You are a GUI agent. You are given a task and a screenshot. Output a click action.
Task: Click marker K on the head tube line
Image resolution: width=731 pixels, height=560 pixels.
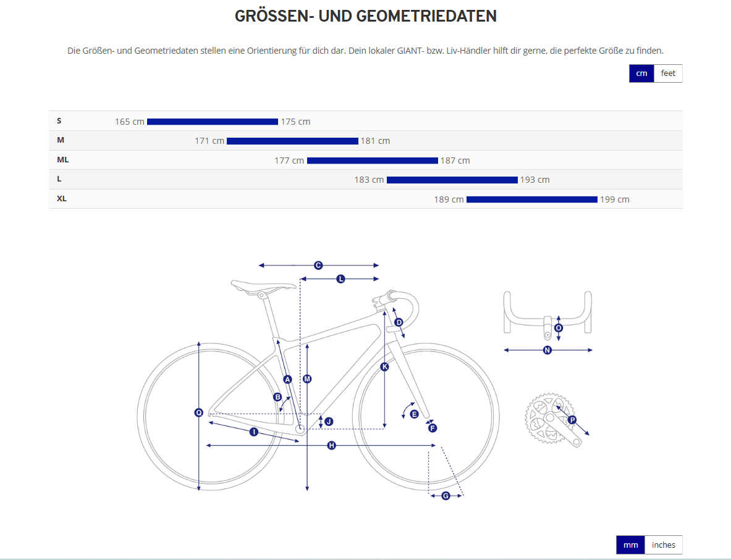(x=384, y=367)
